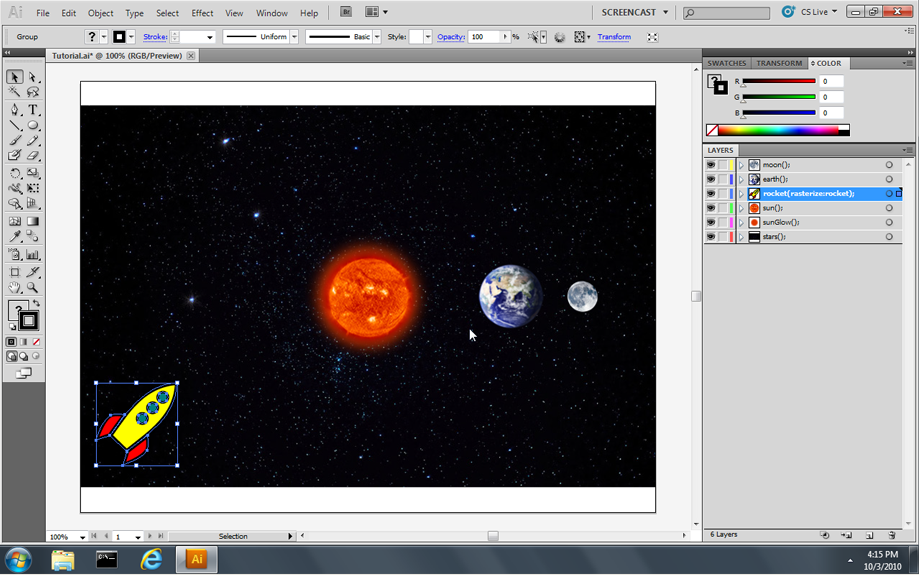Click the Ellipse shape tool
The image size is (919, 575).
(33, 126)
